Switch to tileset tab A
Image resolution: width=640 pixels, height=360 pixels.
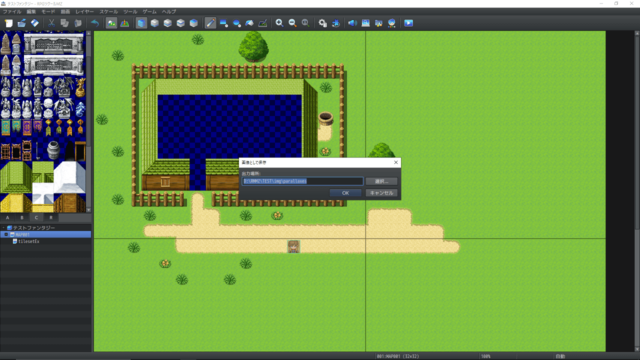tap(7, 218)
